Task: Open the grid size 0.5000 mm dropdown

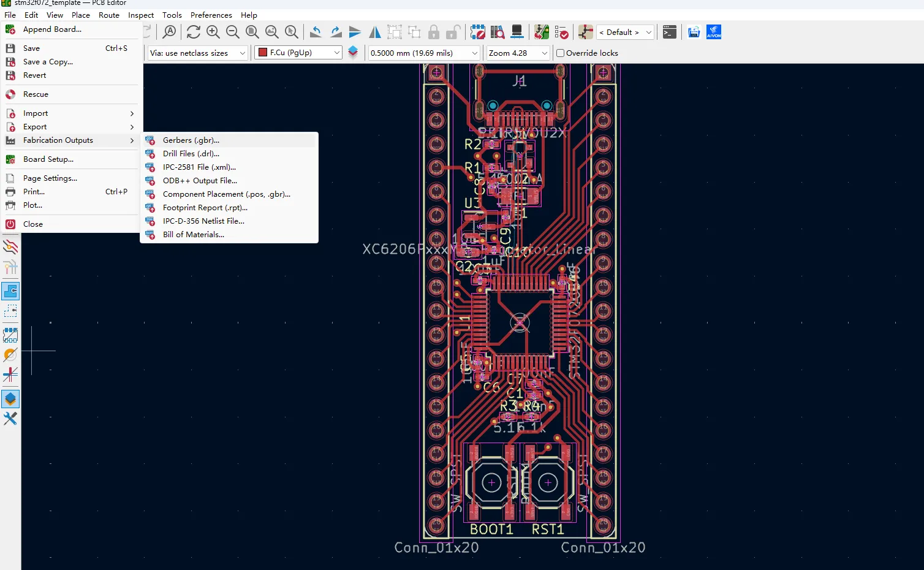Action: click(x=424, y=53)
